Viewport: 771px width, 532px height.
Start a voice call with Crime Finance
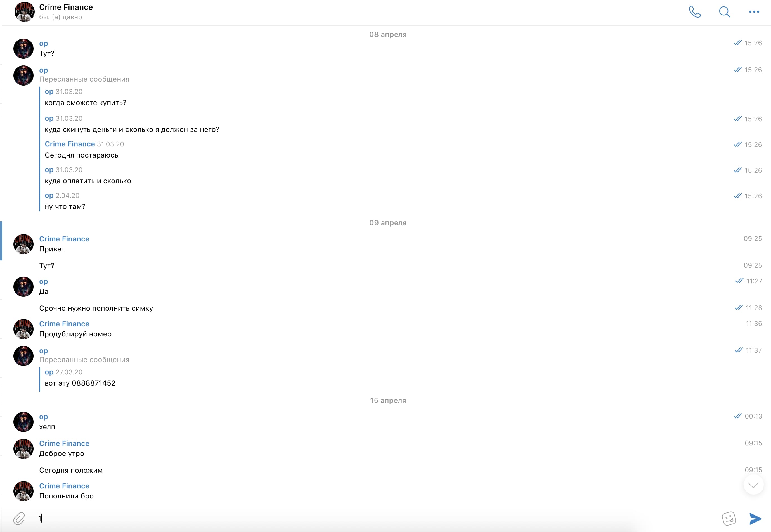[695, 12]
